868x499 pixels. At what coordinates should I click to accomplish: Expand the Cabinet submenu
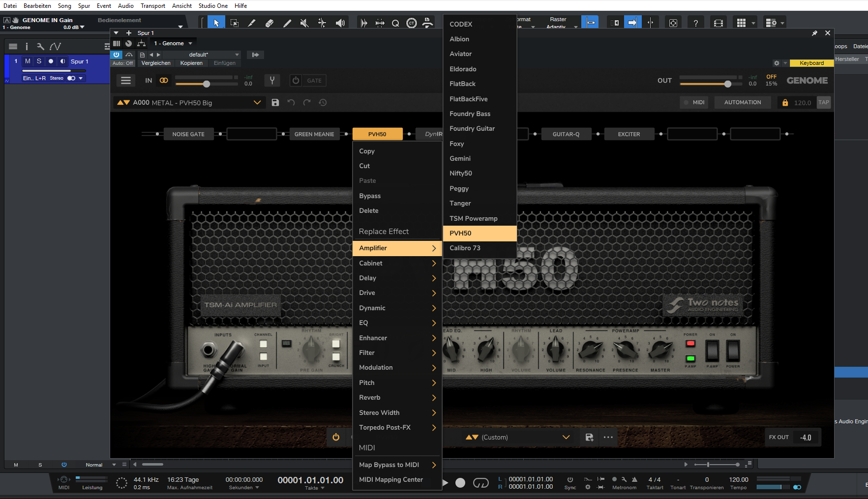[397, 264]
